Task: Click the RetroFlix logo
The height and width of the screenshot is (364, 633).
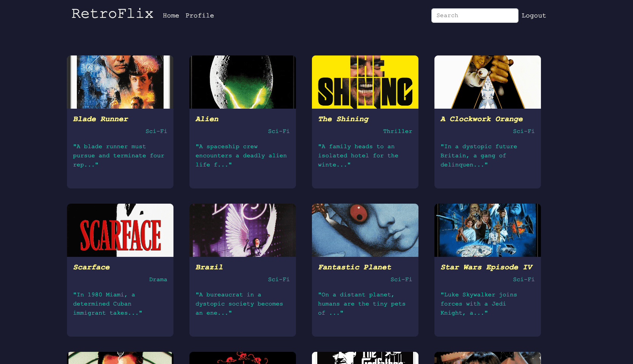Action: [112, 14]
